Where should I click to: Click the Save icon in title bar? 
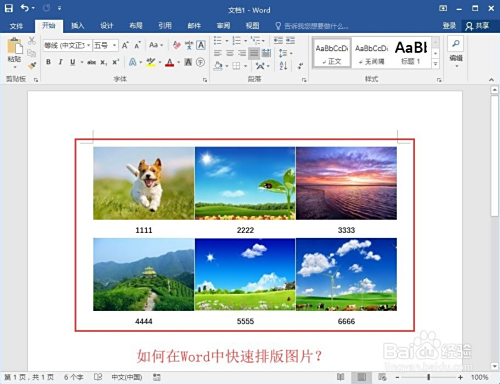pyautogui.click(x=8, y=8)
